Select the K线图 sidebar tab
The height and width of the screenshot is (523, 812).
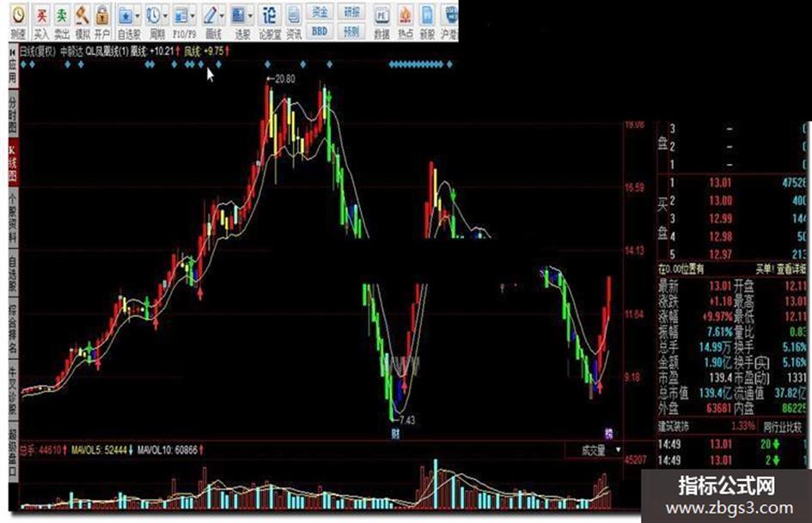(x=13, y=163)
